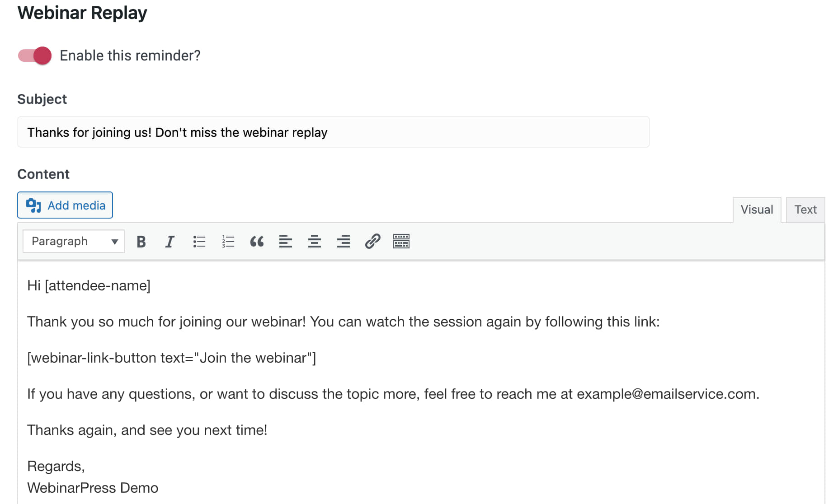
Task: Open the Paragraph format dropdown
Action: click(74, 242)
